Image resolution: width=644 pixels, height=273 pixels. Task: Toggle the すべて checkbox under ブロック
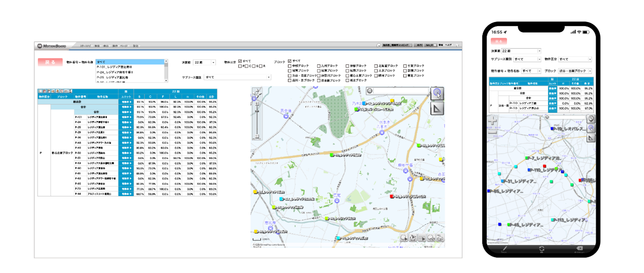tap(290, 61)
